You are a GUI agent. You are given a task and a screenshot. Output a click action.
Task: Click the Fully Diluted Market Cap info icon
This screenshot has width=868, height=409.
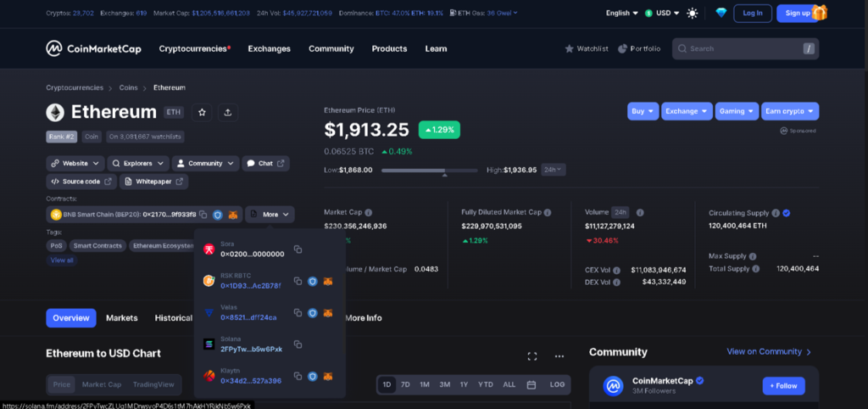pyautogui.click(x=548, y=212)
